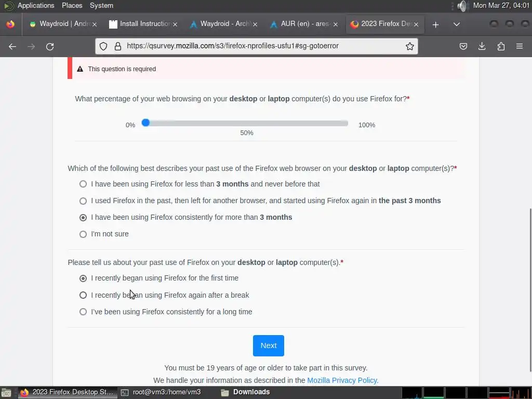Open tracking protection shield icon
Viewport: 532px width, 399px height.
click(103, 46)
